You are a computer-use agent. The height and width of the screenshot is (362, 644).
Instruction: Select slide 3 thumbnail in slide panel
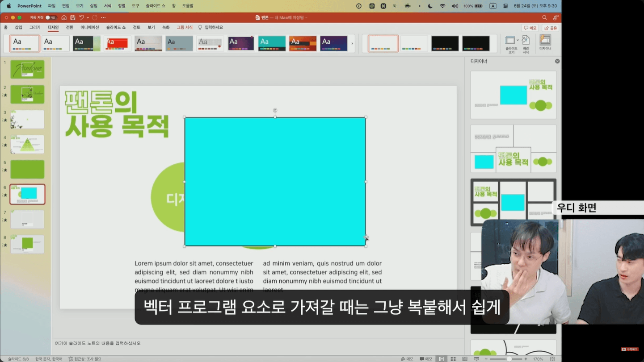[27, 120]
